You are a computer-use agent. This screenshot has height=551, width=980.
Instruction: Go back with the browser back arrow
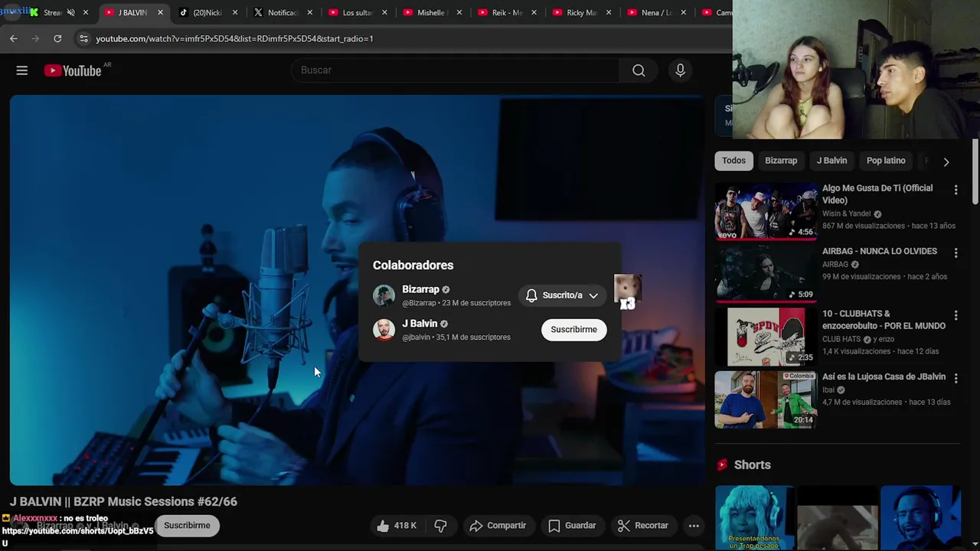pyautogui.click(x=14, y=38)
